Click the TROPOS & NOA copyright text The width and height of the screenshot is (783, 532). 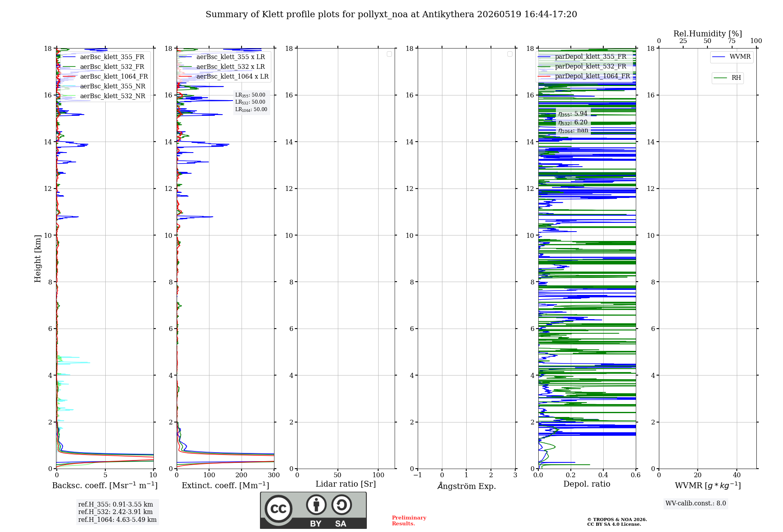tap(617, 522)
